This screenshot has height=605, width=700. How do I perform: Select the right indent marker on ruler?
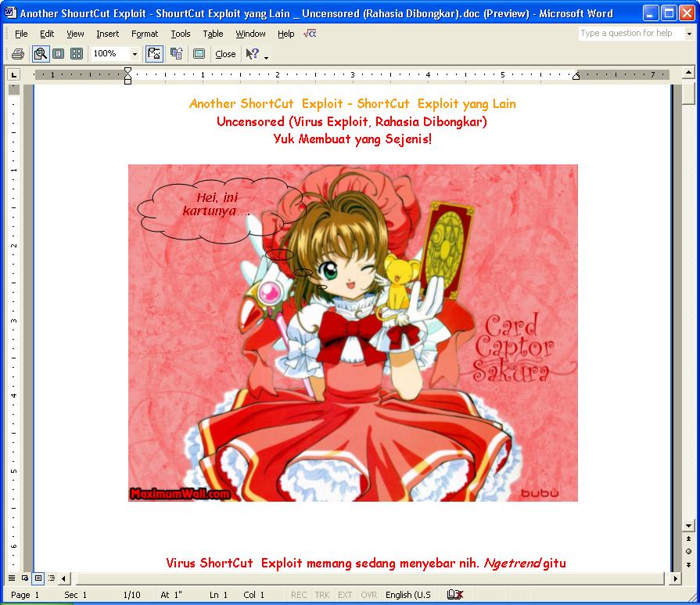pos(576,76)
